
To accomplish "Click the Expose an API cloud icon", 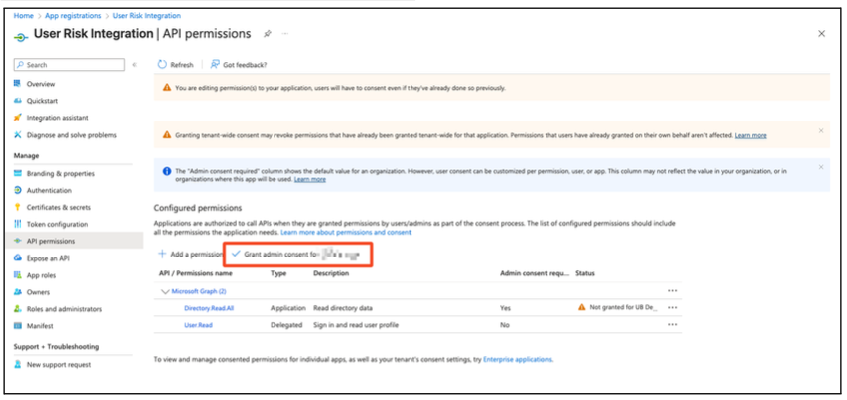I will tap(17, 258).
